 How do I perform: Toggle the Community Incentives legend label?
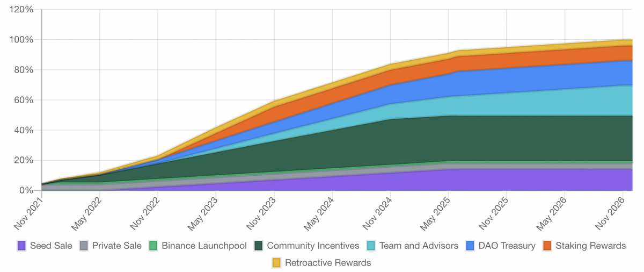click(313, 246)
